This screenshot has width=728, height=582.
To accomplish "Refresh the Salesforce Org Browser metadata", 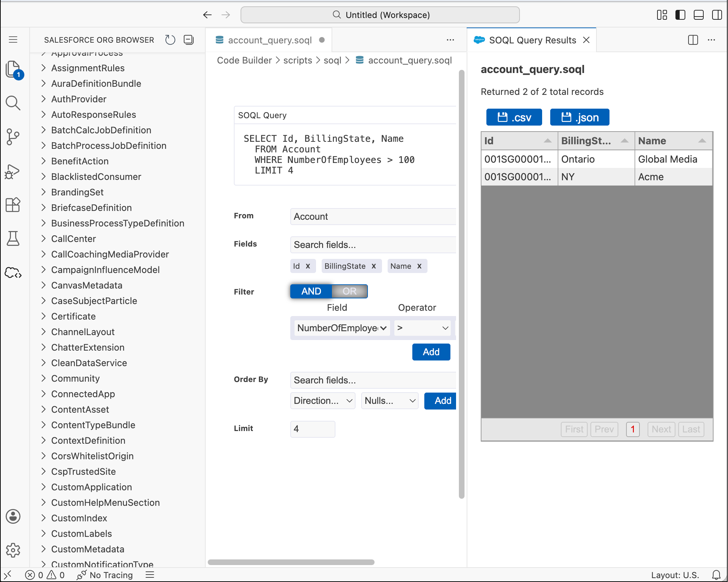I will pos(170,40).
